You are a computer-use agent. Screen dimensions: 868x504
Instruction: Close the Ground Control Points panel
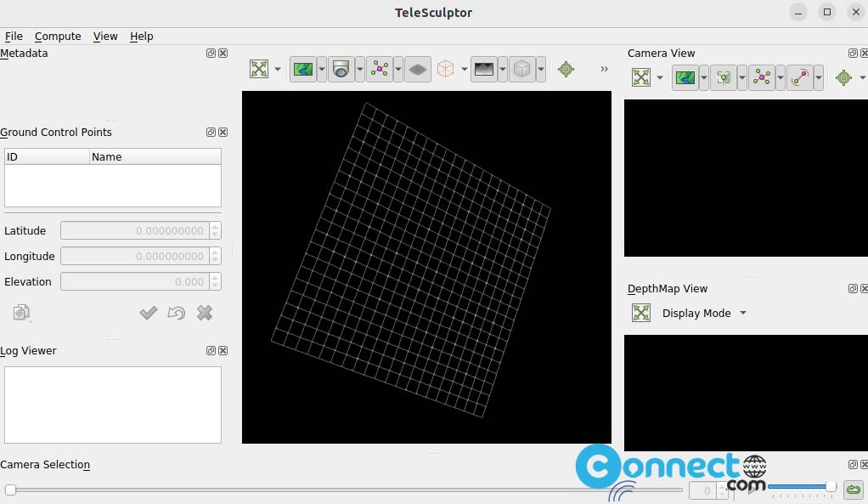click(223, 132)
